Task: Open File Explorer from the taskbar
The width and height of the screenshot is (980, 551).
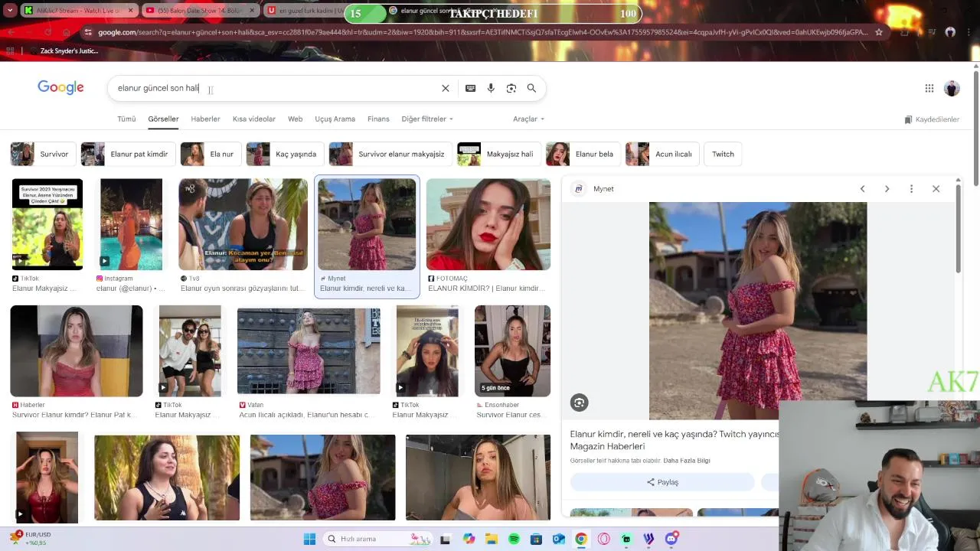Action: point(492,539)
